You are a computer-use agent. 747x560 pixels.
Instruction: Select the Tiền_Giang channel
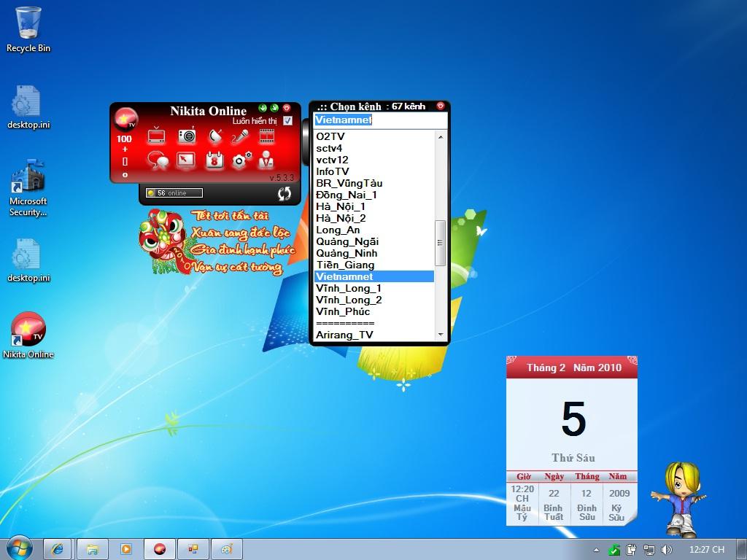374,265
